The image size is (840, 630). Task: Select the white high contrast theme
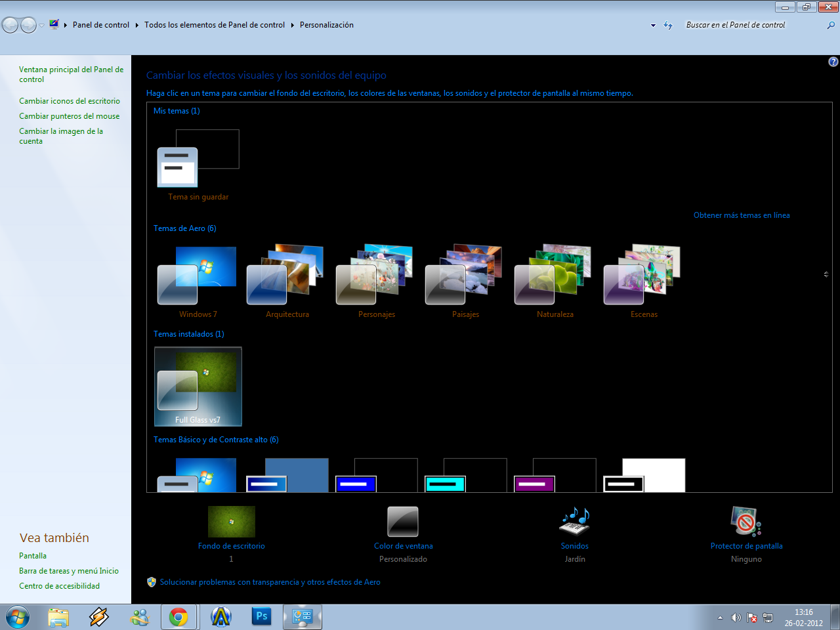644,475
